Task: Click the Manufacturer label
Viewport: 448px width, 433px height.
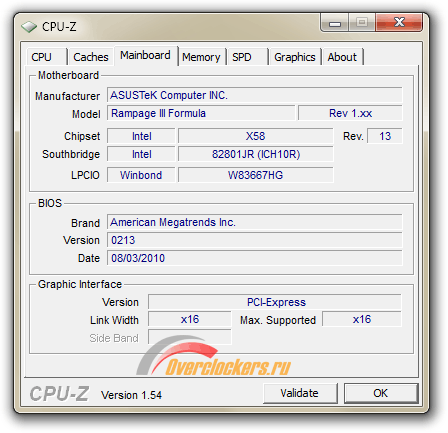Action: [x=68, y=96]
